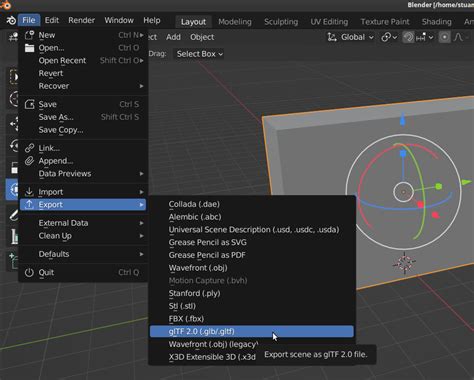Choose Save As... from File menu
The width and height of the screenshot is (474, 380).
[x=83, y=117]
